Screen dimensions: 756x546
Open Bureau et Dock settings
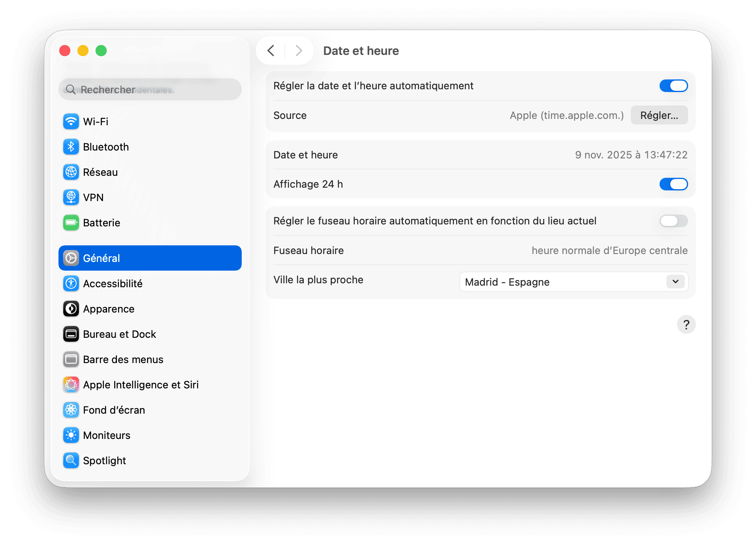click(71, 334)
